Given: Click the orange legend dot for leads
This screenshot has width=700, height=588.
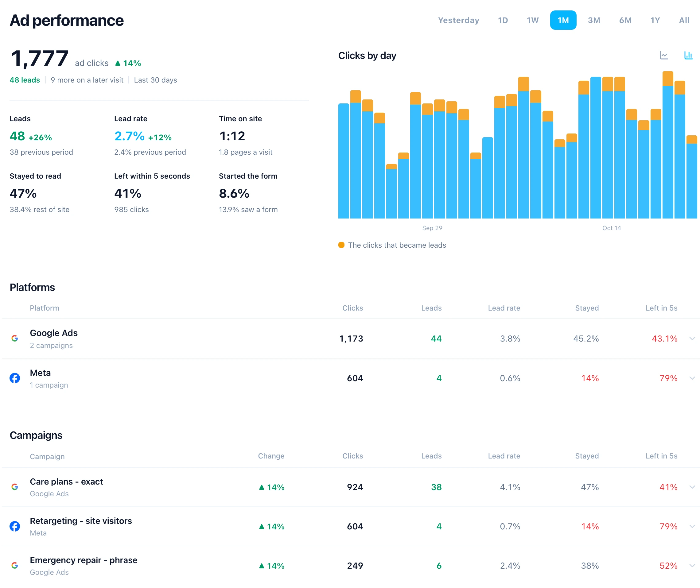Looking at the screenshot, I should (341, 245).
